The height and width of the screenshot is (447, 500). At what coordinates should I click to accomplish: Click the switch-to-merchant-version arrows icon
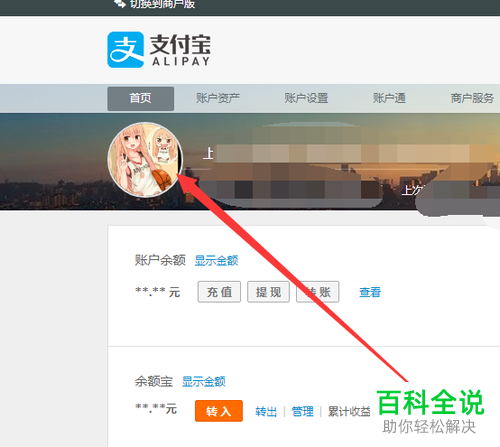pos(120,4)
